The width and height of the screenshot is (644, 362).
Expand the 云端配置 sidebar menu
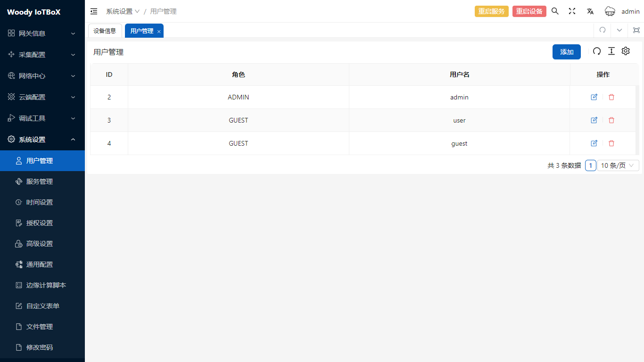click(x=42, y=97)
